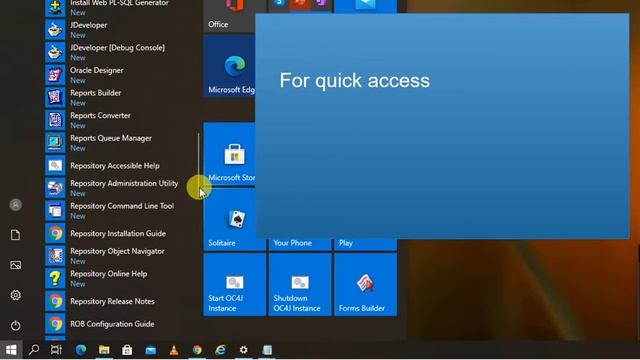Open Settings gear on taskbar
The width and height of the screenshot is (640, 360).
click(x=244, y=350)
